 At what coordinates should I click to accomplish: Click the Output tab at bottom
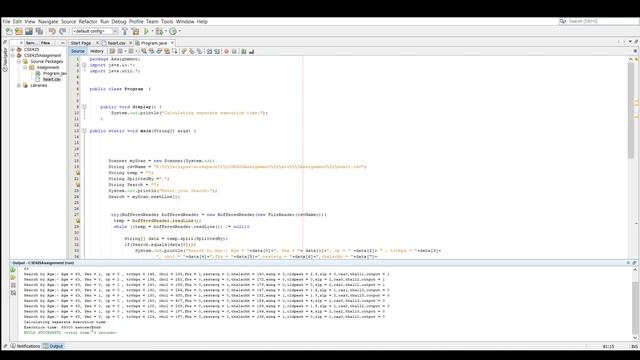[x=53, y=346]
